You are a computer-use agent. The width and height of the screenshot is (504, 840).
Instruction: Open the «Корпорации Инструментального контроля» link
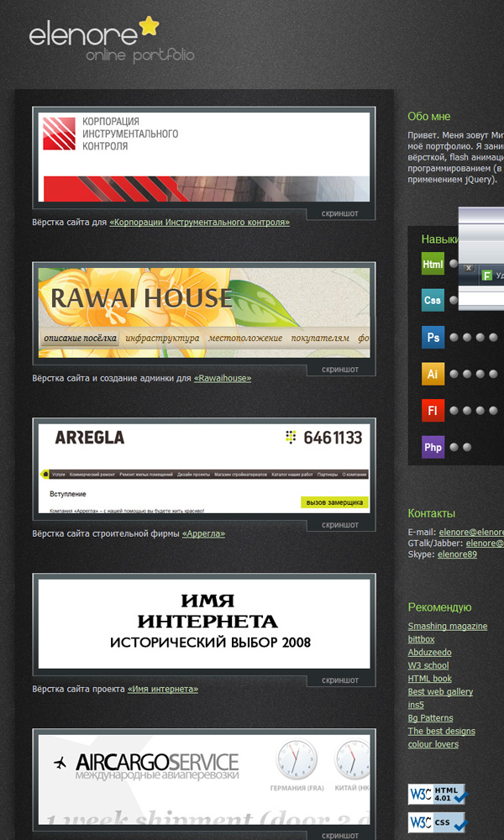pyautogui.click(x=200, y=222)
